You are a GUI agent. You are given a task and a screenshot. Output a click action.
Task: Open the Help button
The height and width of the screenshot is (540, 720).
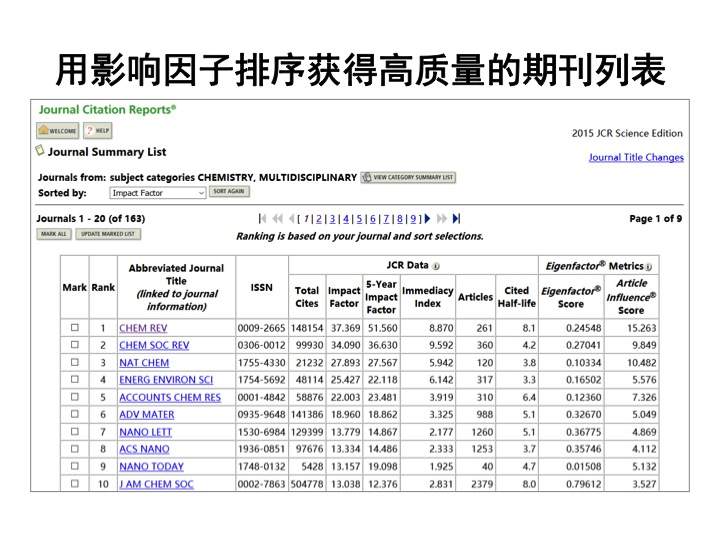pos(97,131)
